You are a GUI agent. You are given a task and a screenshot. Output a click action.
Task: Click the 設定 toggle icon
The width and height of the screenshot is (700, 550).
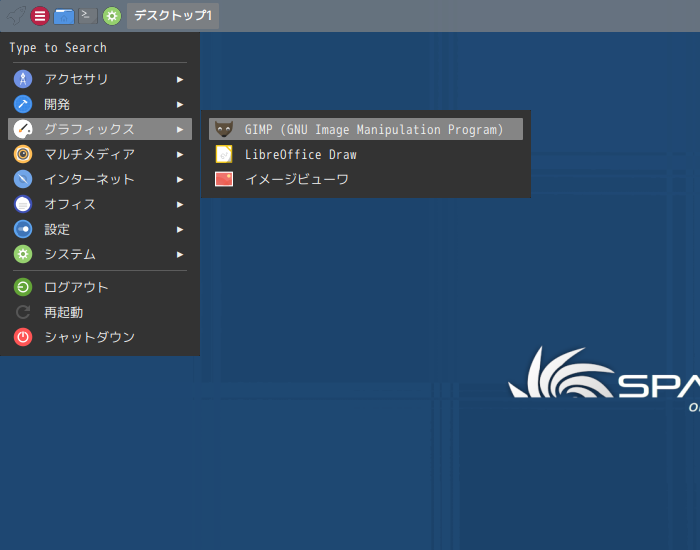point(23,229)
